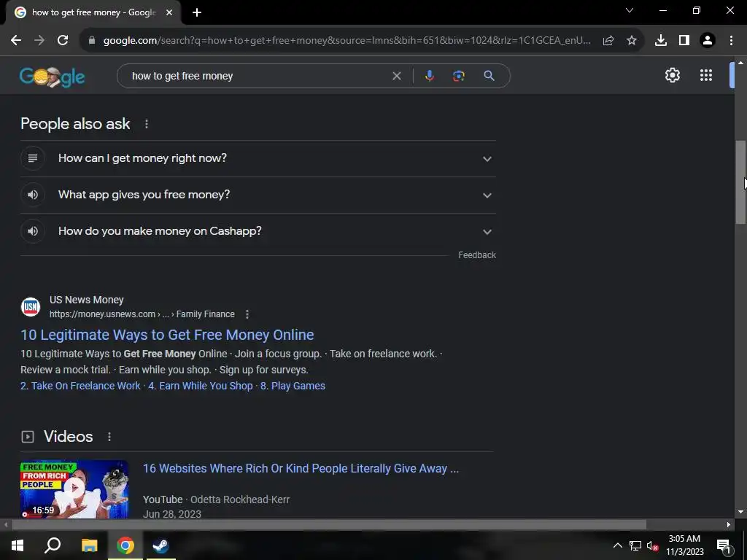Image resolution: width=747 pixels, height=560 pixels.
Task: Toggle Chrome side panel
Action: (684, 41)
